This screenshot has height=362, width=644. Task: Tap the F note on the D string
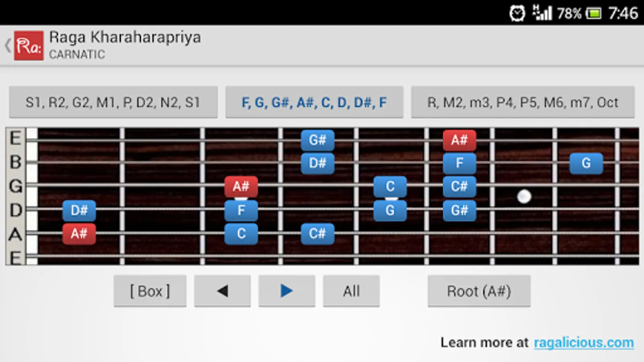(x=241, y=210)
